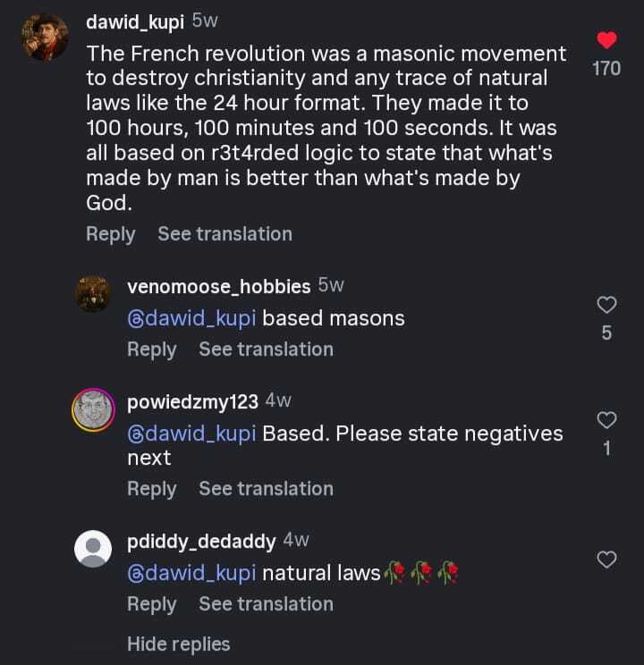Open venomoose_hobbies' avatar

pyautogui.click(x=93, y=293)
